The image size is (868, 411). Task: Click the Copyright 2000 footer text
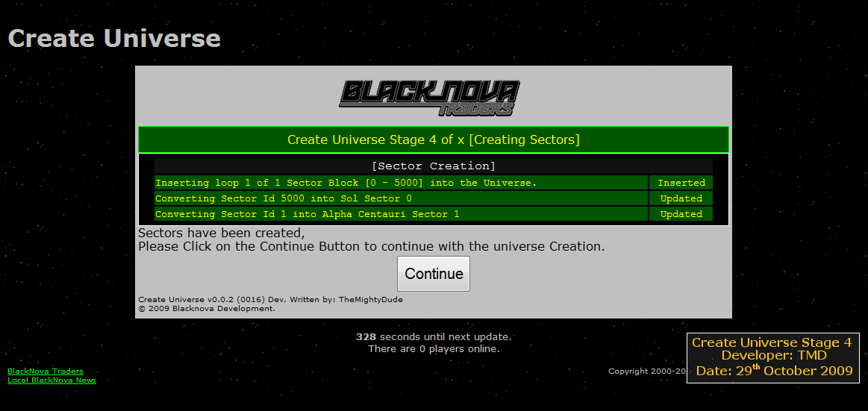(647, 371)
